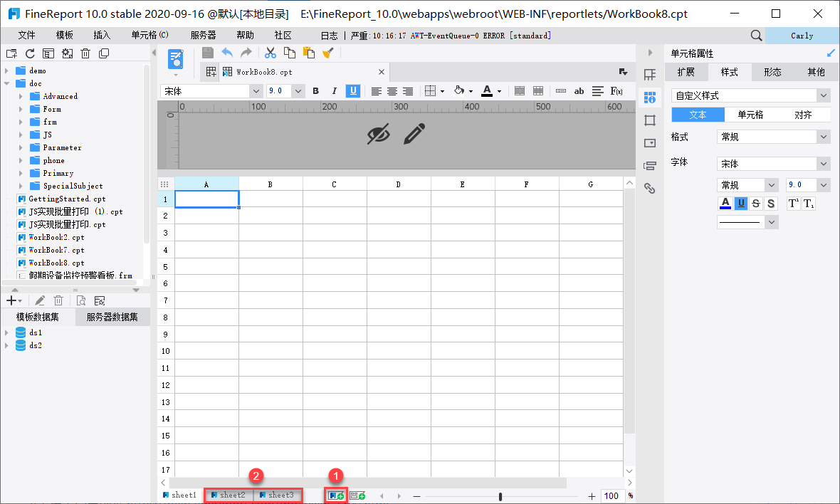Toggle strikethrough in style panel
The image size is (840, 504).
(x=756, y=204)
